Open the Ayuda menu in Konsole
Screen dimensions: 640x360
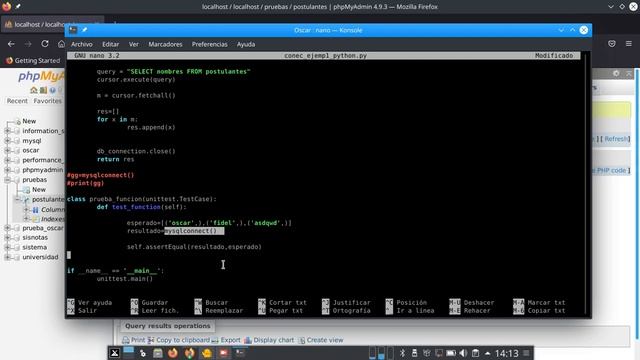point(246,44)
